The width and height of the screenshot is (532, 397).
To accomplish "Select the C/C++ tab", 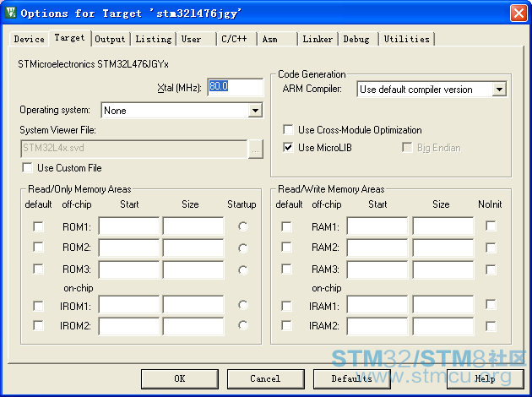I will click(x=235, y=39).
